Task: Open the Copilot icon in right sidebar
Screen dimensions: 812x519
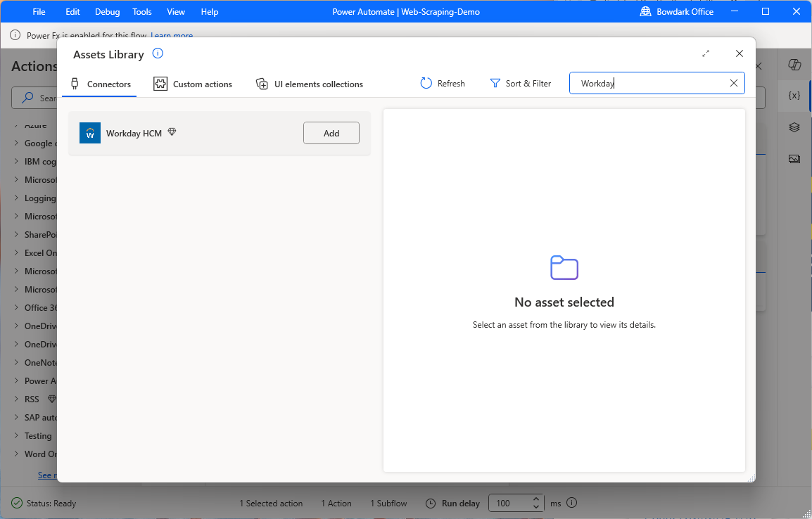Action: 794,65
